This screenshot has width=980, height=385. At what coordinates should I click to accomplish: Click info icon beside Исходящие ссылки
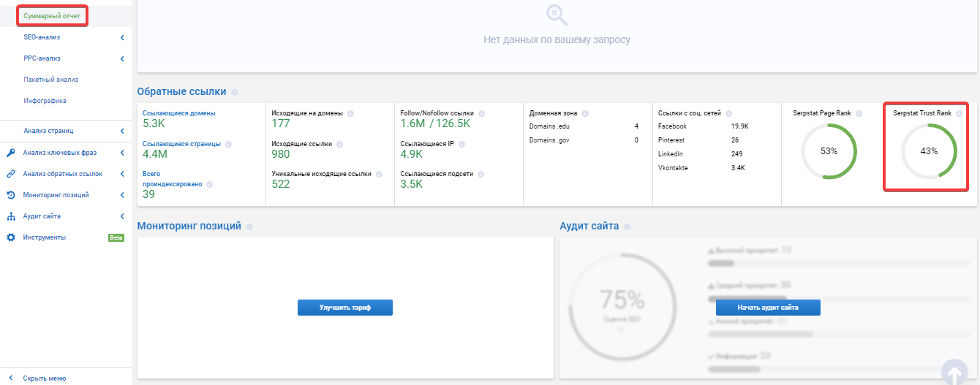pos(339,144)
